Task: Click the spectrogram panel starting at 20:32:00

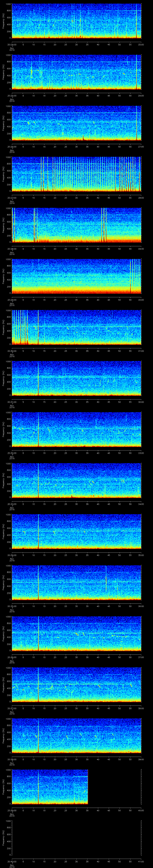Action: point(77,430)
